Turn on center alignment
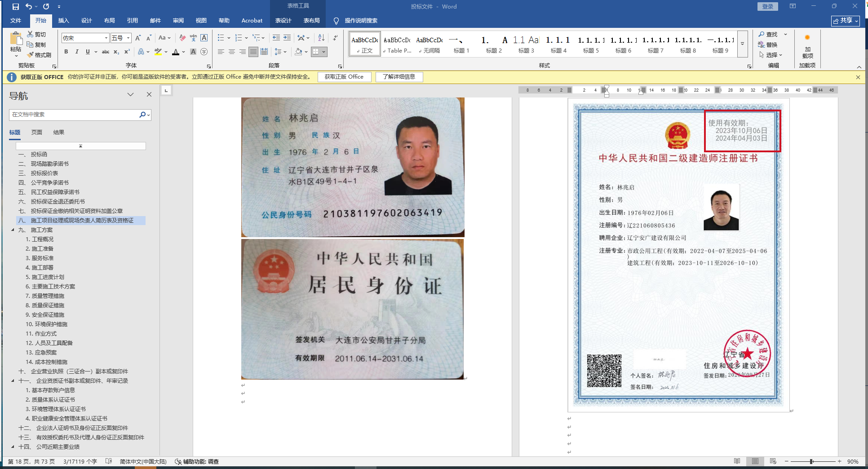 (232, 52)
